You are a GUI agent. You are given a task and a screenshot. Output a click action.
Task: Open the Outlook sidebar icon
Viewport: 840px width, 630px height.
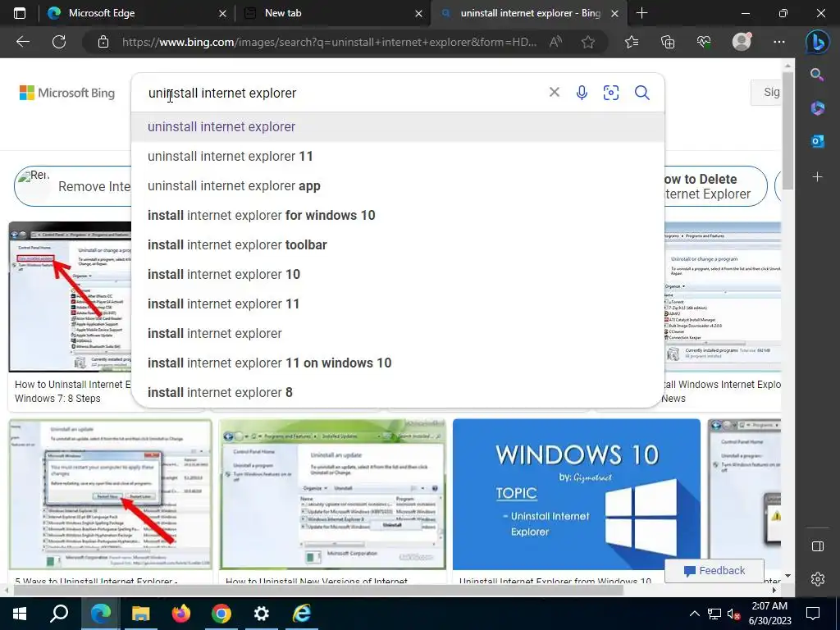(x=818, y=141)
